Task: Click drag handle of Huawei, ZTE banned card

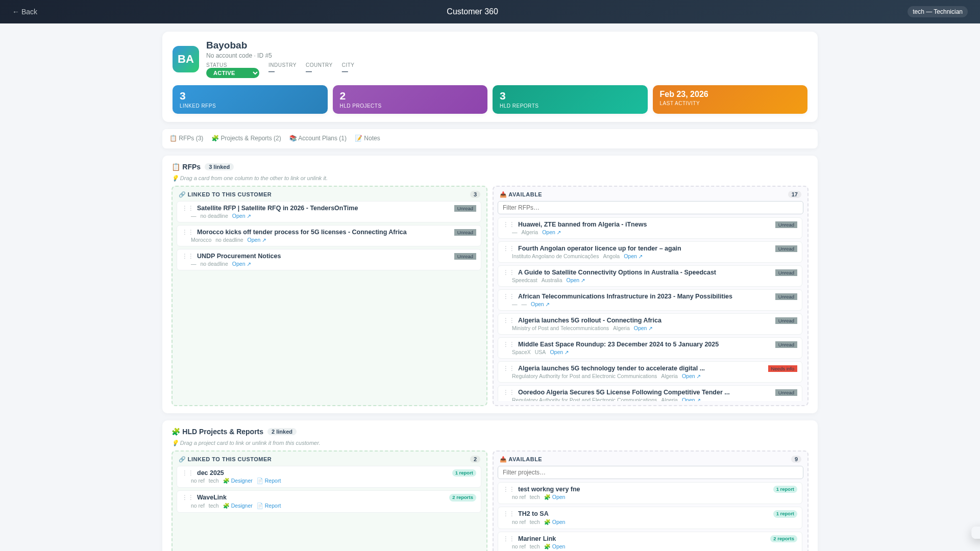Action: pyautogui.click(x=509, y=224)
